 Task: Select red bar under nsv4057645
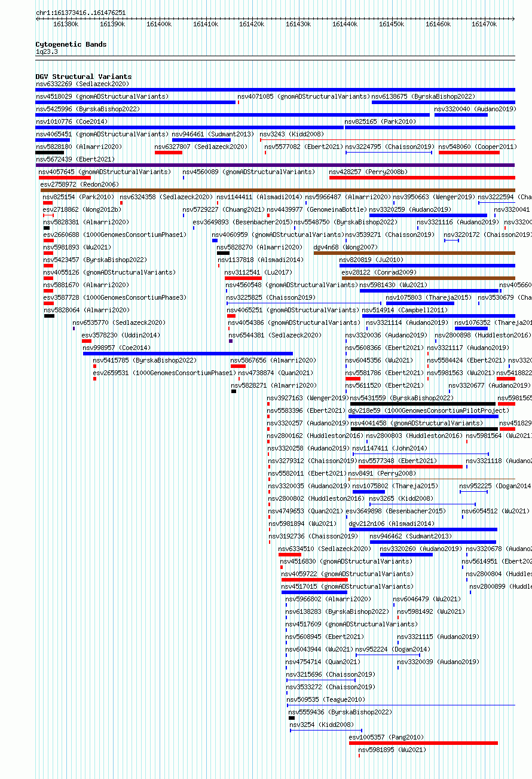pos(65,178)
